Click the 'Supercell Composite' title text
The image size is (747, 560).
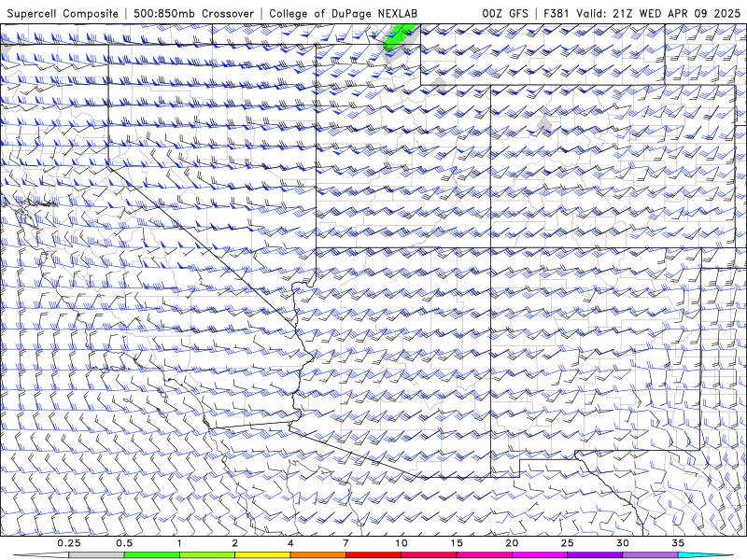(x=63, y=13)
